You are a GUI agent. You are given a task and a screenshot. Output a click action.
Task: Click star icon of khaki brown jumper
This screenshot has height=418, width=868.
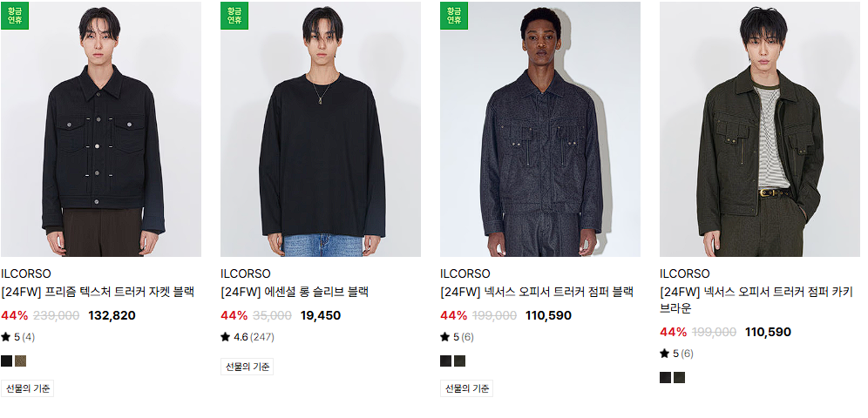(665, 354)
